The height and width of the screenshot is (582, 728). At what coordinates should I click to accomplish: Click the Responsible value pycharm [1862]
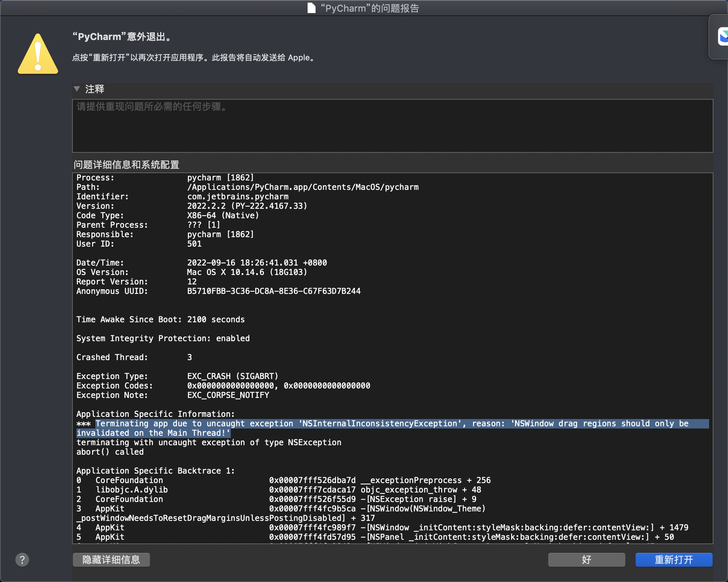220,235
